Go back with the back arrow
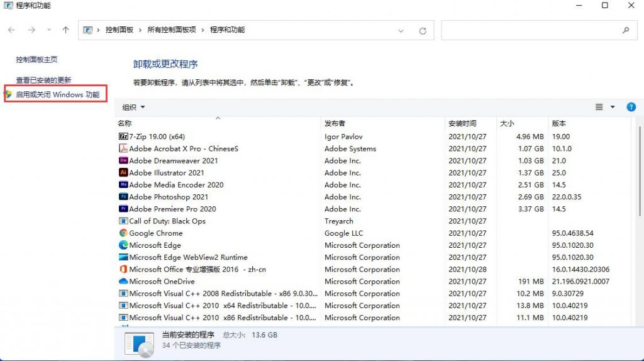The width and height of the screenshot is (644, 361). [x=11, y=30]
